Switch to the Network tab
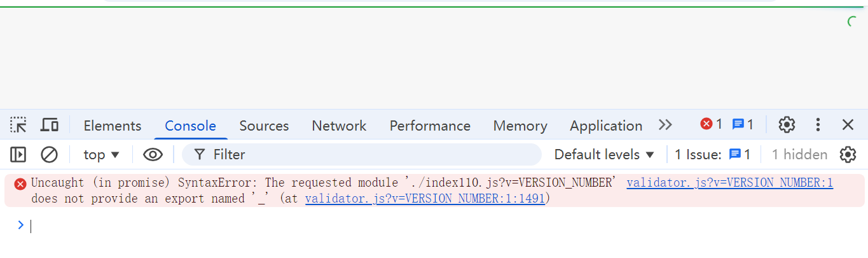Screen dimensions: 868x258 [339, 125]
